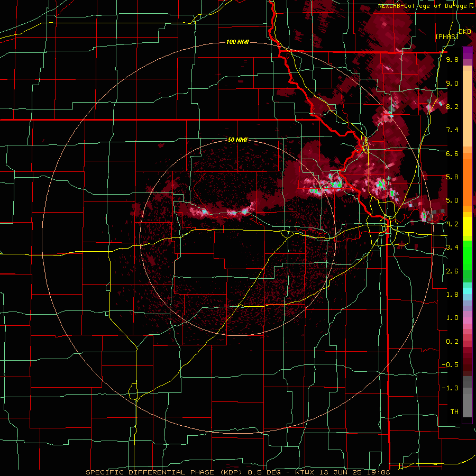
Task: Click the light peach segment of color scale
Action: click(x=467, y=109)
